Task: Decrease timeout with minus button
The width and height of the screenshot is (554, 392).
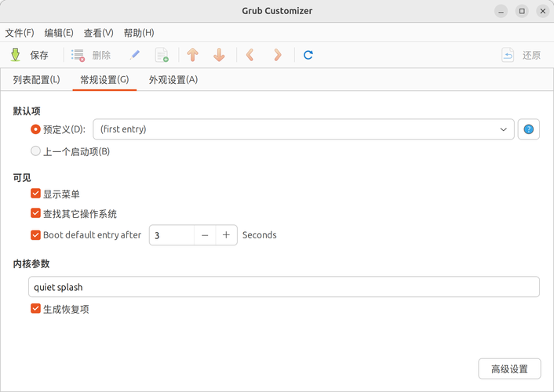Action: click(205, 235)
